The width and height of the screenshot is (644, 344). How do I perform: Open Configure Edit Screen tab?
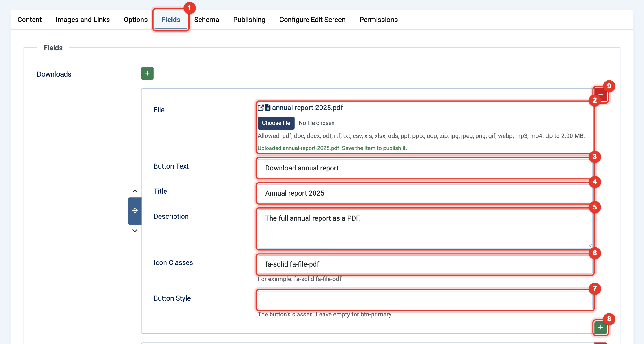click(312, 20)
